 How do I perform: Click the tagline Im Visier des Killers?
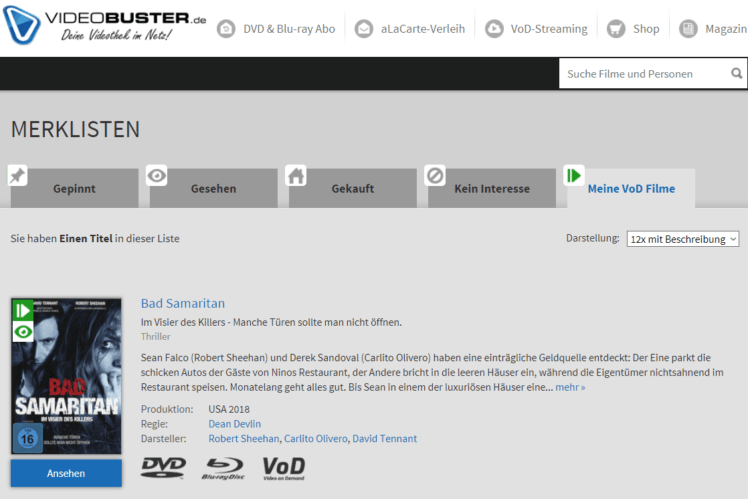click(271, 322)
